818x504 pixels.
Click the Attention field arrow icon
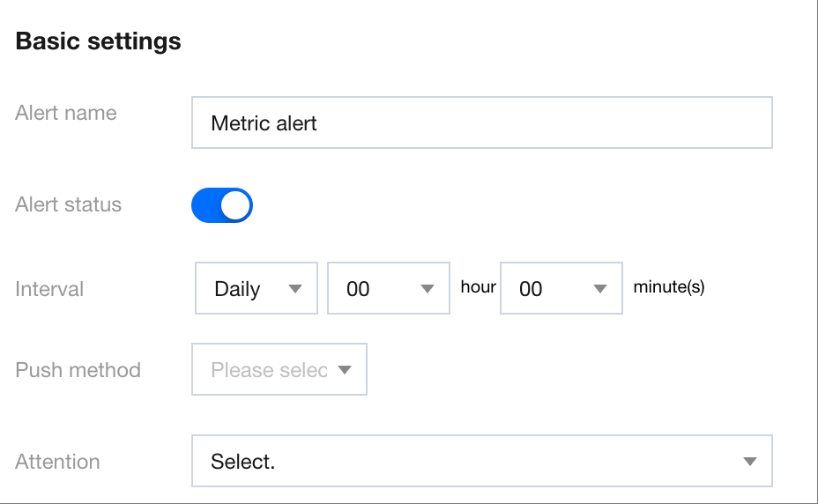[750, 462]
